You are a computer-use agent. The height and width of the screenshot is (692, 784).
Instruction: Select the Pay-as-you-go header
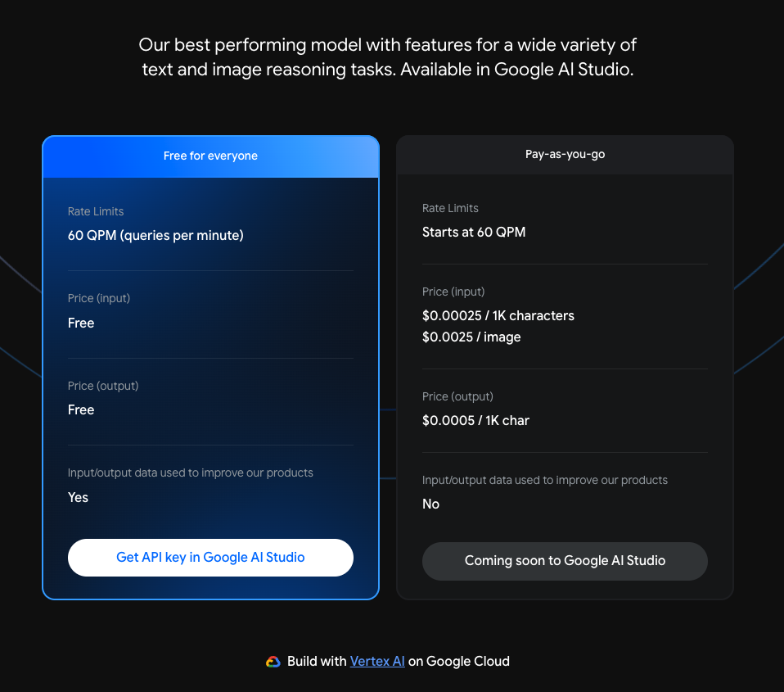[565, 155]
